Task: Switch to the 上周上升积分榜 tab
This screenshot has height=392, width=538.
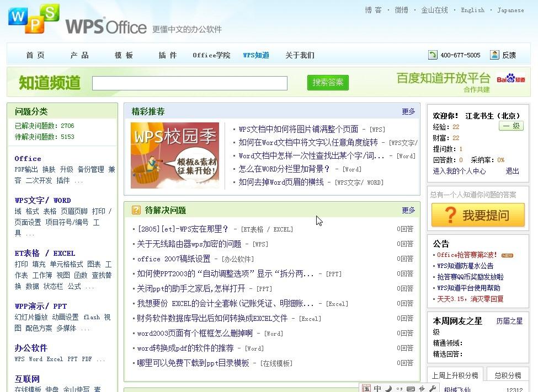Action: click(x=455, y=375)
